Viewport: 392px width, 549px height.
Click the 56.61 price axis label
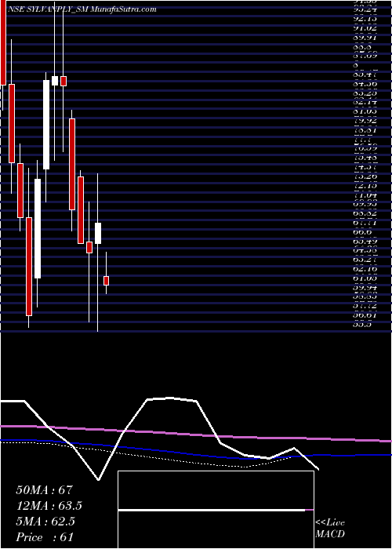click(365, 315)
